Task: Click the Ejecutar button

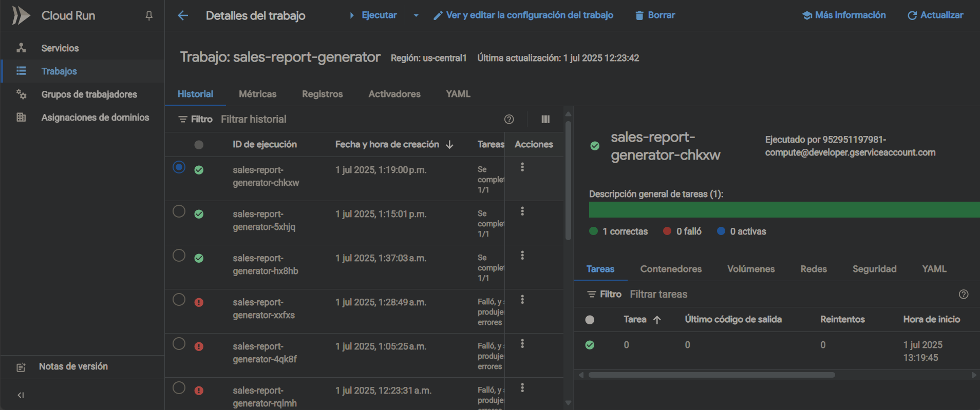Action: [373, 15]
